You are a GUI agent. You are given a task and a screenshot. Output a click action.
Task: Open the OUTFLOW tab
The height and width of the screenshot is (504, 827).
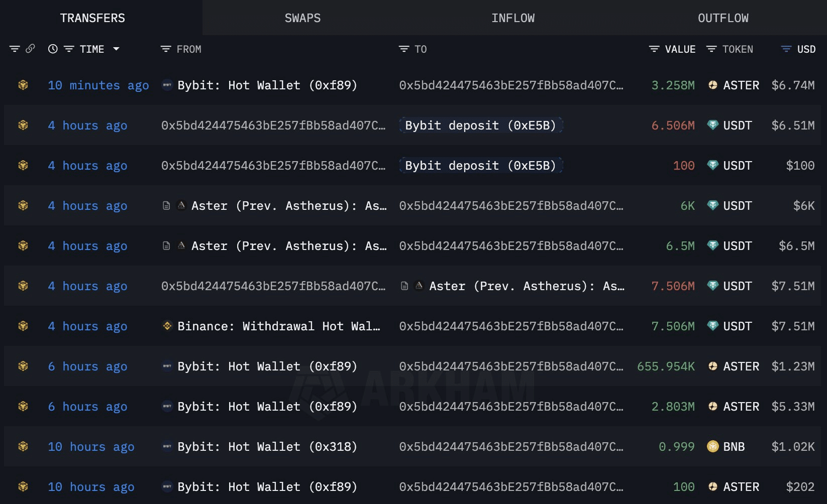[x=723, y=18]
